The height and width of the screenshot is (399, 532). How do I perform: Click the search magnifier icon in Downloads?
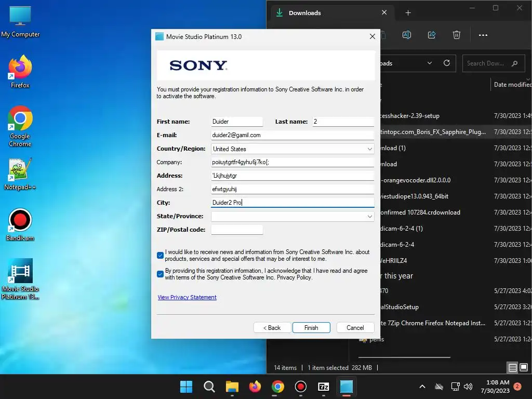pyautogui.click(x=515, y=63)
